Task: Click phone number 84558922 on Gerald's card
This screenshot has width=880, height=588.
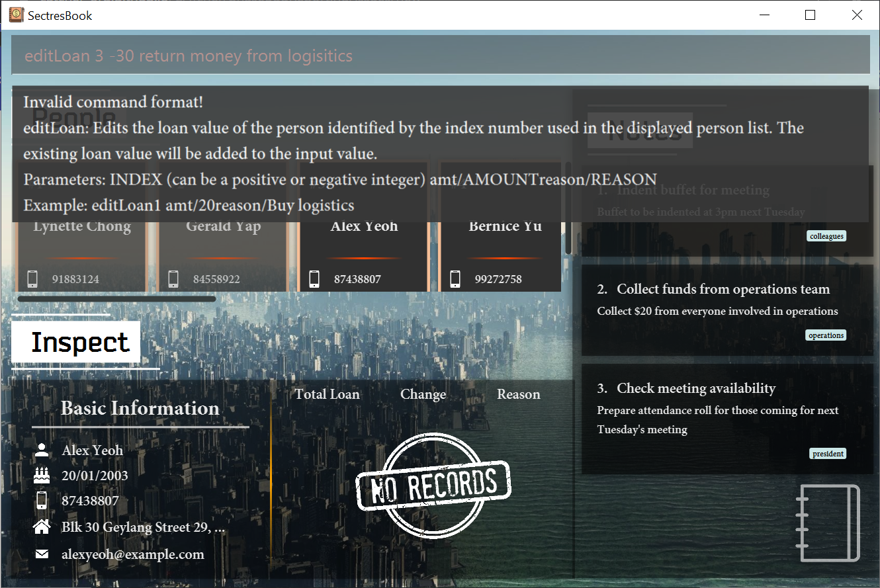Action: point(216,279)
